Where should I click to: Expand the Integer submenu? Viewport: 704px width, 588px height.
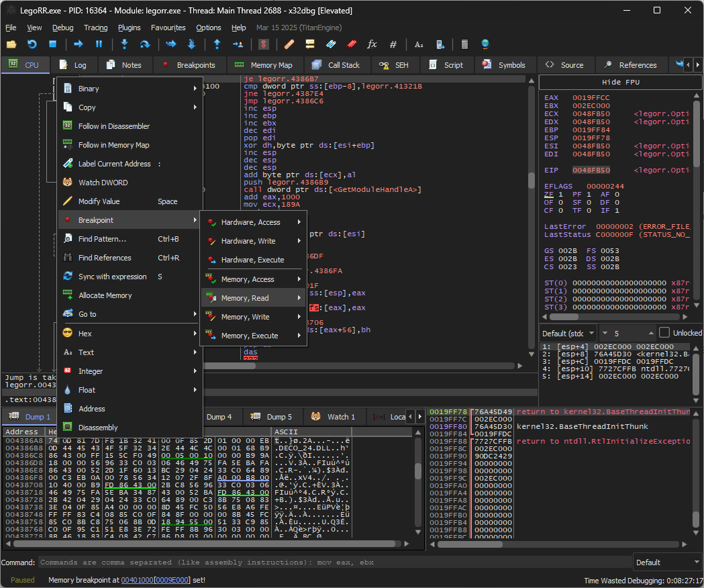(x=130, y=371)
